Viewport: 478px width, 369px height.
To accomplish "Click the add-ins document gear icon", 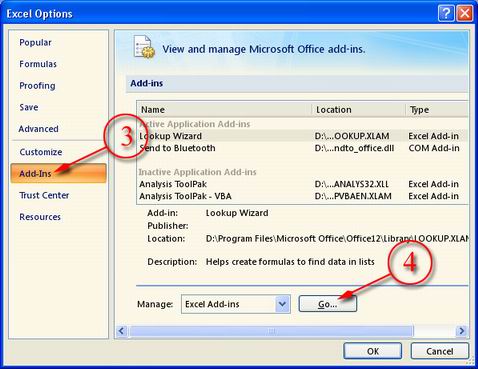I will point(144,47).
